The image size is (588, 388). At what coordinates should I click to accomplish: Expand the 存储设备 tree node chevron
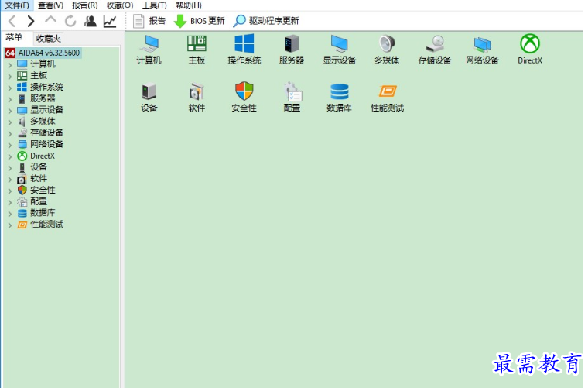[x=10, y=133]
